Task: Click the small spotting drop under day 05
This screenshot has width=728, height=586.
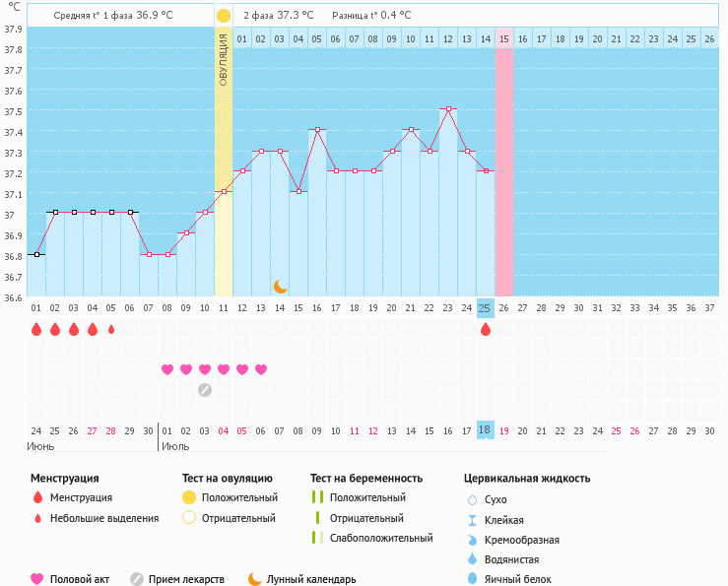Action: pyautogui.click(x=111, y=330)
